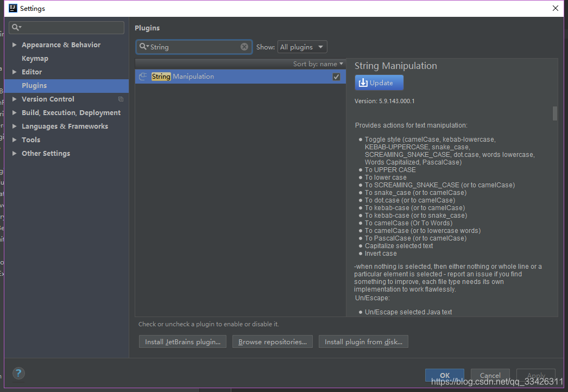Click the Version: 5.9.143.000.1 text
The height and width of the screenshot is (392, 568).
[x=384, y=101]
